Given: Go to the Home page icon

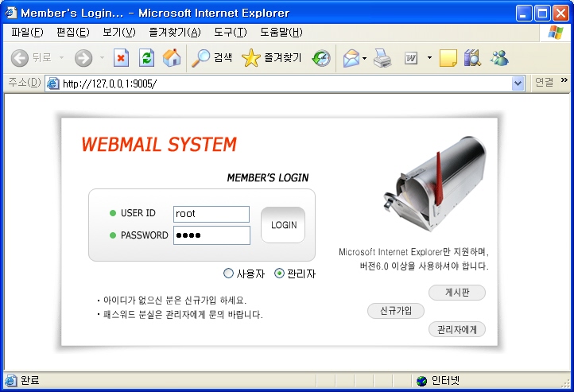Looking at the screenshot, I should (x=171, y=58).
